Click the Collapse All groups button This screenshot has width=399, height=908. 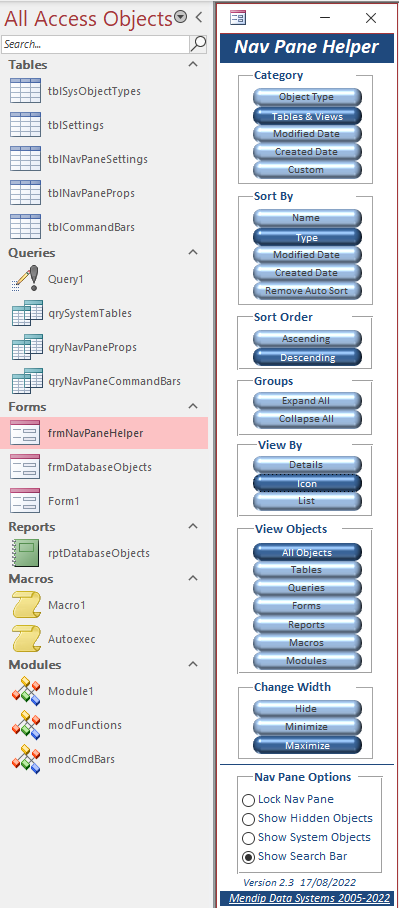pyautogui.click(x=307, y=419)
